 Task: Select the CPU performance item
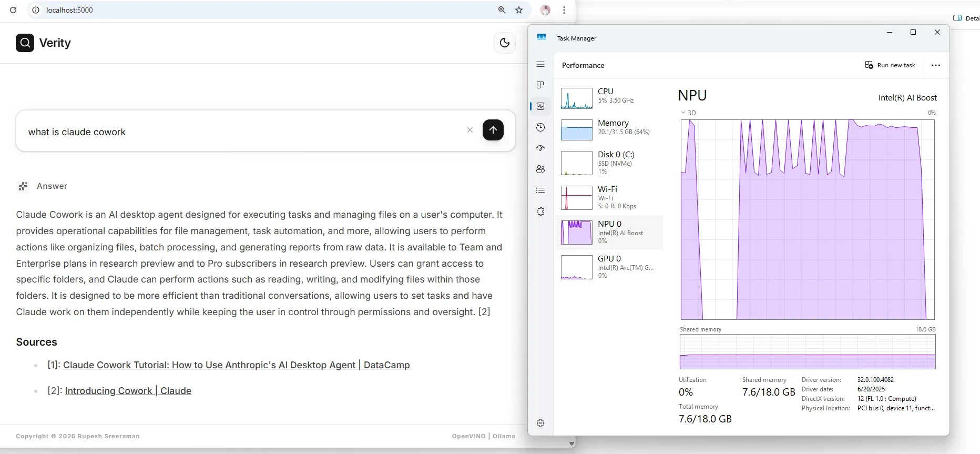[609, 98]
